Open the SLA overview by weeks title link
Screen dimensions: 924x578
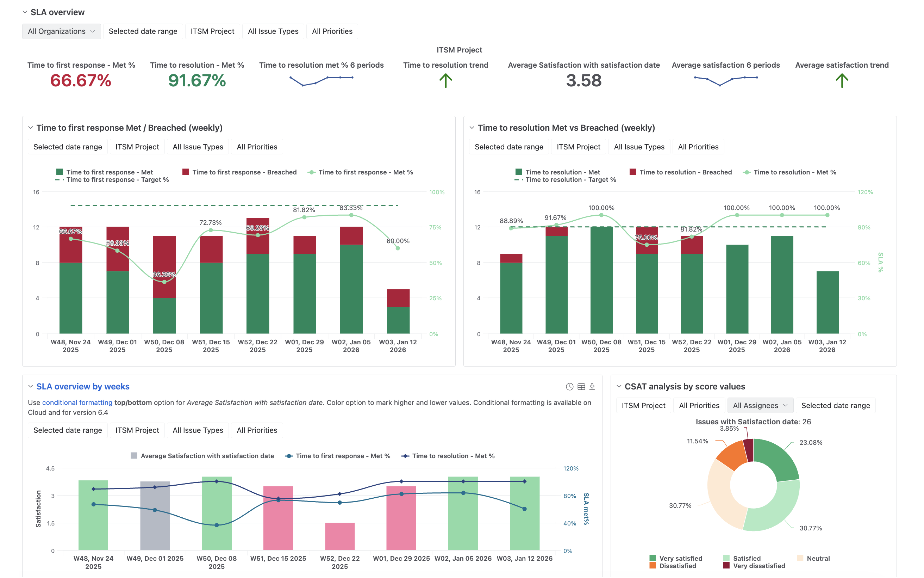[x=83, y=387]
